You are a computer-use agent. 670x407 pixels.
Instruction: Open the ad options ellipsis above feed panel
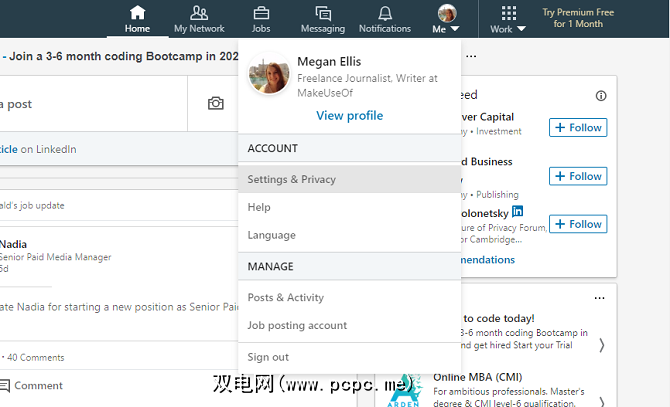pos(471,56)
